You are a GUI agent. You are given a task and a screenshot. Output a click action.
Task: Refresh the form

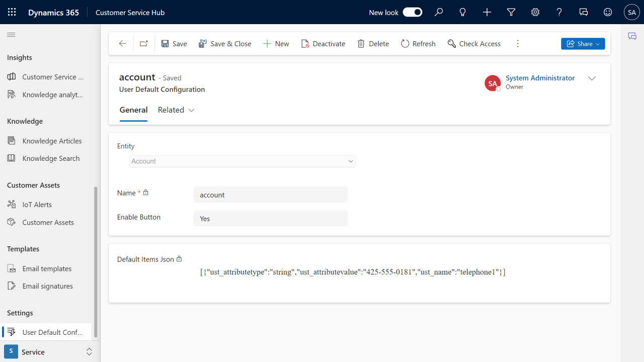[x=418, y=44]
